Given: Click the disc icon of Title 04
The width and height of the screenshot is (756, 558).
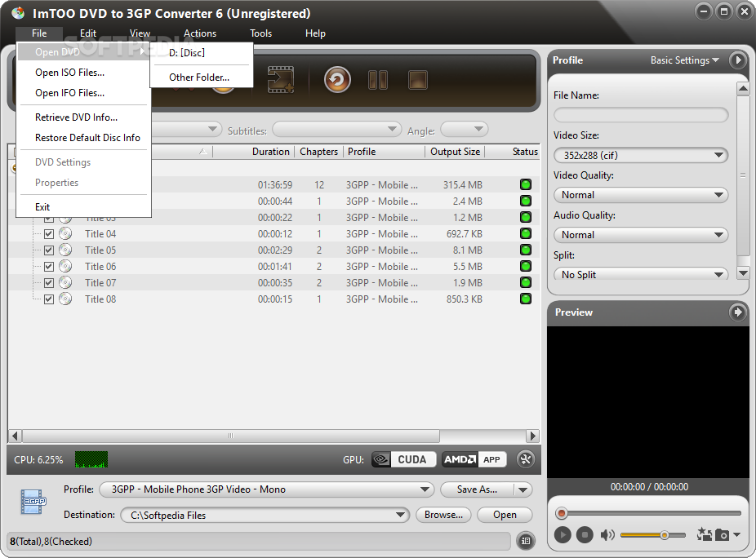Looking at the screenshot, I should [65, 233].
